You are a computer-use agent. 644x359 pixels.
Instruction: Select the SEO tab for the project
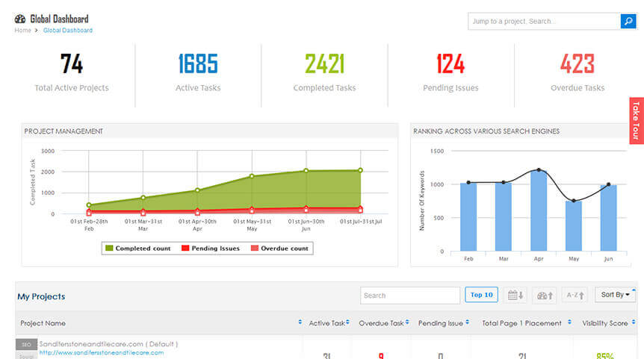point(26,344)
